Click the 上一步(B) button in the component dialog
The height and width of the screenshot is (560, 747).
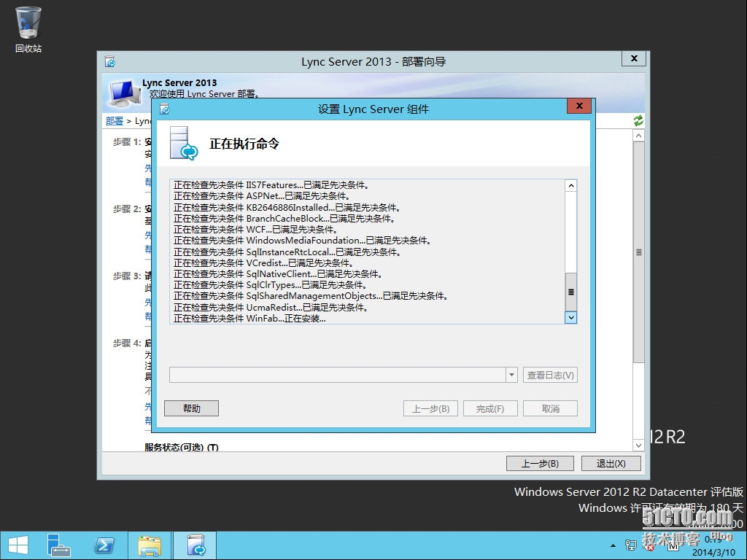430,408
